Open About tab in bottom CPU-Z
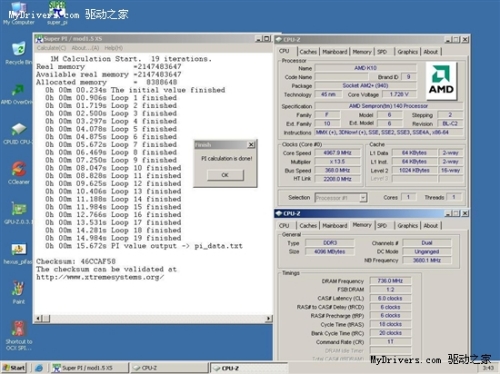Image resolution: width=500 pixels, height=374 pixels. pos(431,226)
